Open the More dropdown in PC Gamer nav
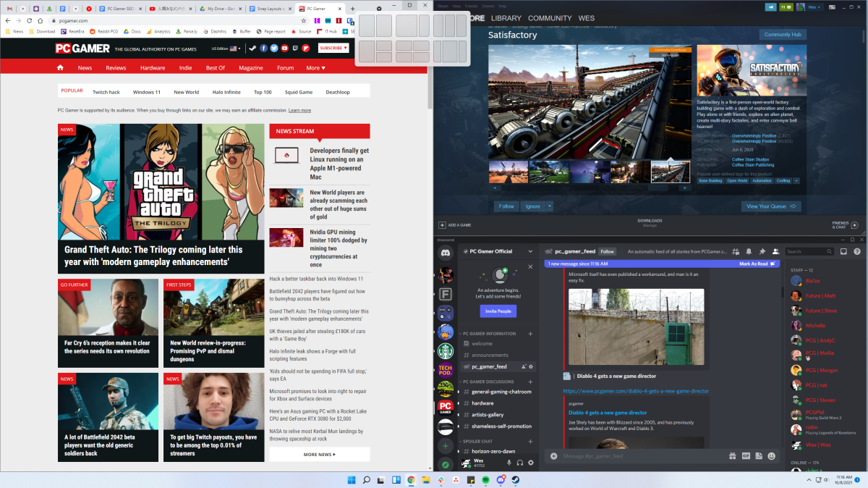 pos(316,67)
